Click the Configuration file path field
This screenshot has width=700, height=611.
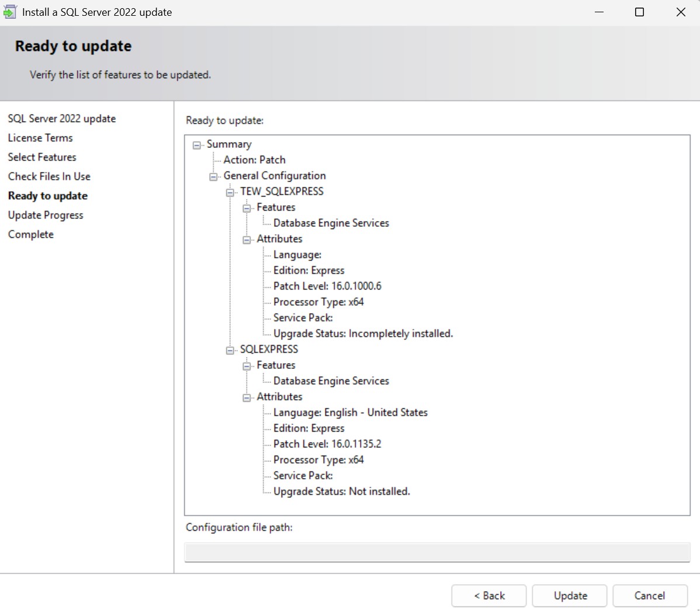click(437, 553)
